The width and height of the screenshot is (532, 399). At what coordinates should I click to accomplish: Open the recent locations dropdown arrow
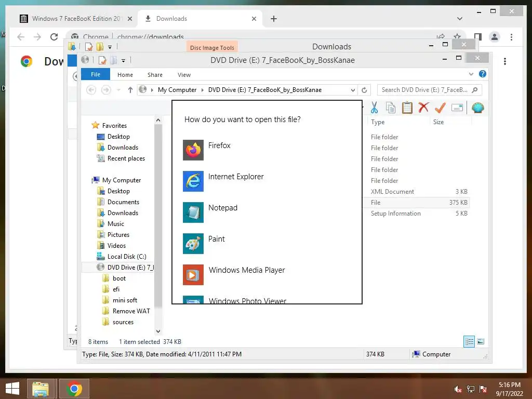tap(118, 90)
